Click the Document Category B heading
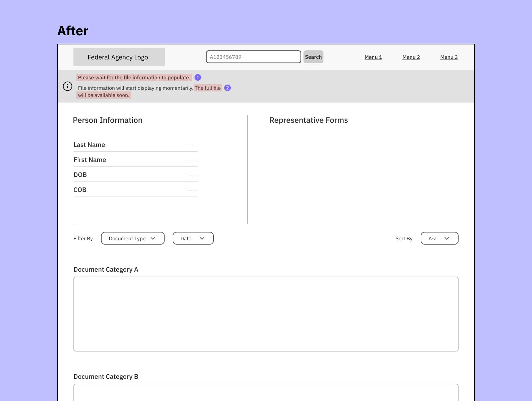 (x=106, y=377)
